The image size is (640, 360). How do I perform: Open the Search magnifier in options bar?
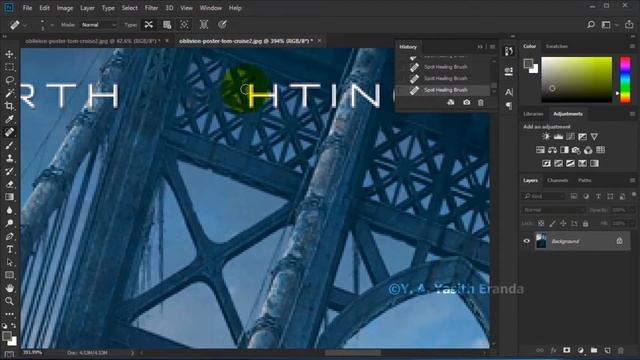click(x=591, y=25)
